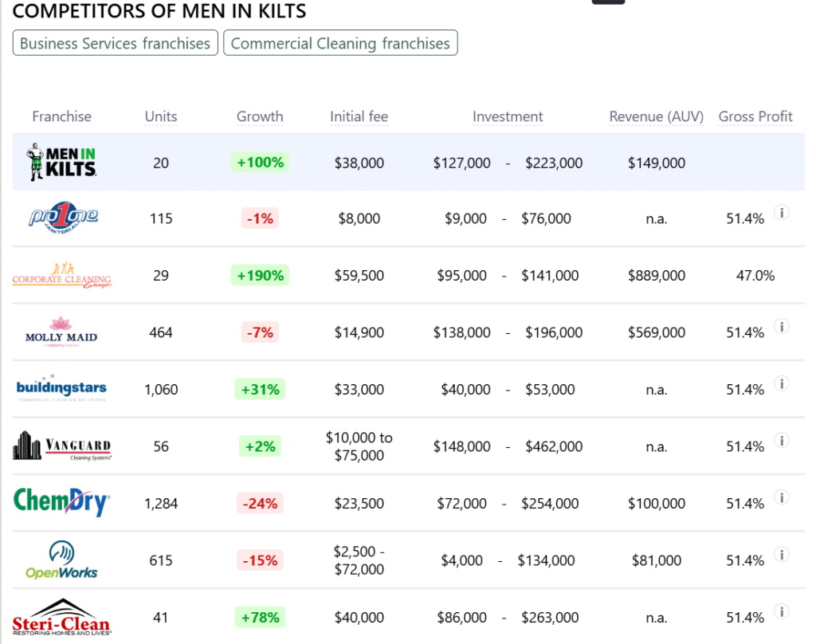Click the $38,000 initial fee value

click(x=359, y=163)
